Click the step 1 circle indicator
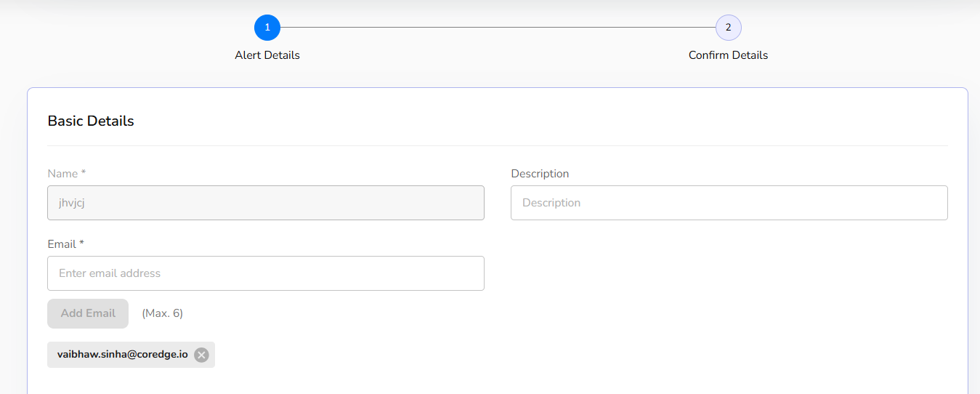This screenshot has height=394, width=980. 267,28
